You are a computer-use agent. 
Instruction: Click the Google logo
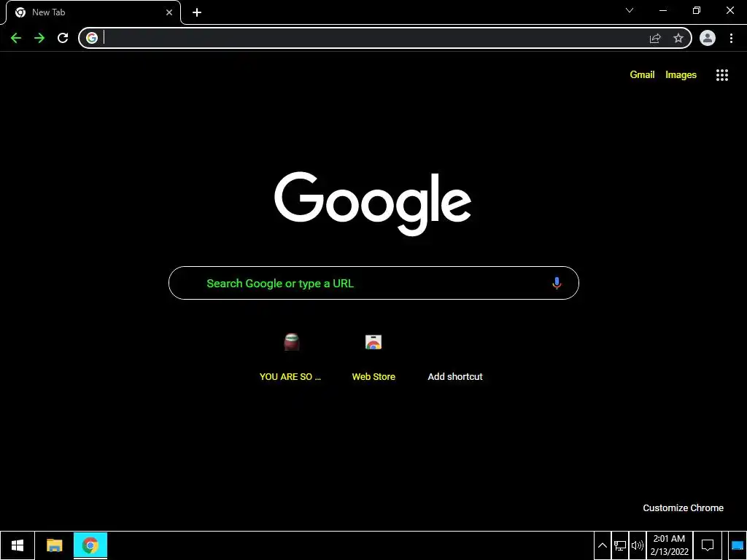[373, 204]
